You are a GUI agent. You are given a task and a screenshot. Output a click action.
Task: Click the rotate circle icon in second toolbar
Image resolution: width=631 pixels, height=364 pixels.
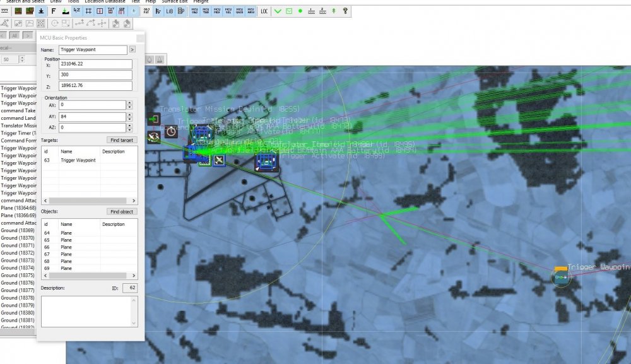[54, 23]
